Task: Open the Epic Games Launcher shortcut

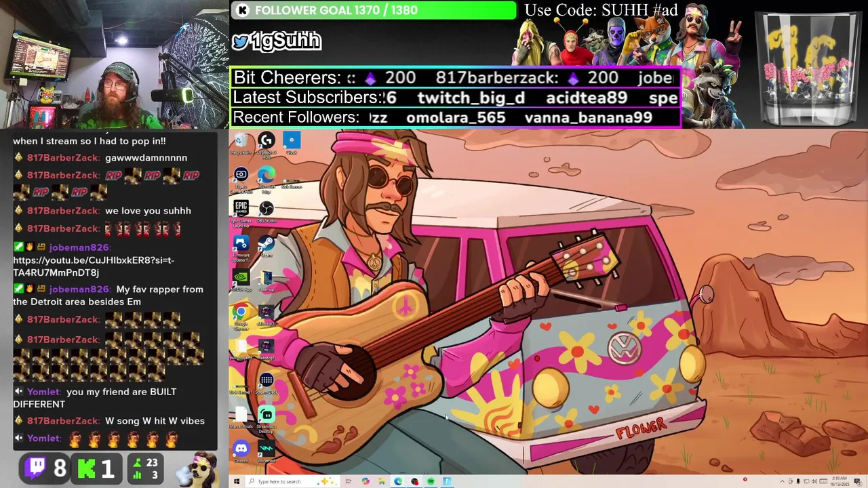Action: (x=241, y=212)
